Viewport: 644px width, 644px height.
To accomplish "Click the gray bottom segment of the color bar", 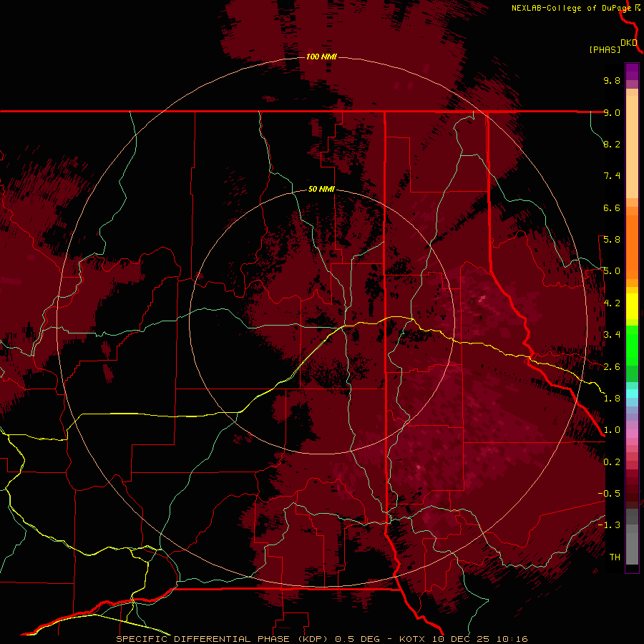I will coord(632,545).
